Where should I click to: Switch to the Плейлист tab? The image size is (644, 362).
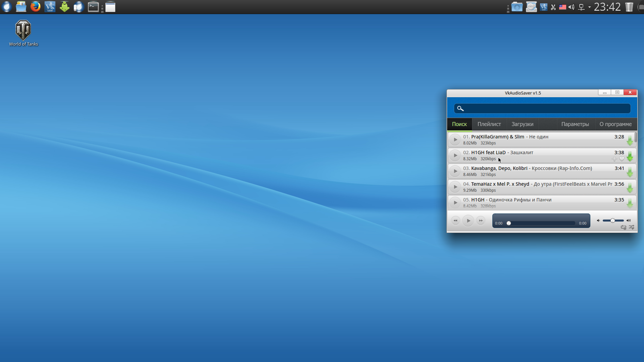tap(489, 124)
